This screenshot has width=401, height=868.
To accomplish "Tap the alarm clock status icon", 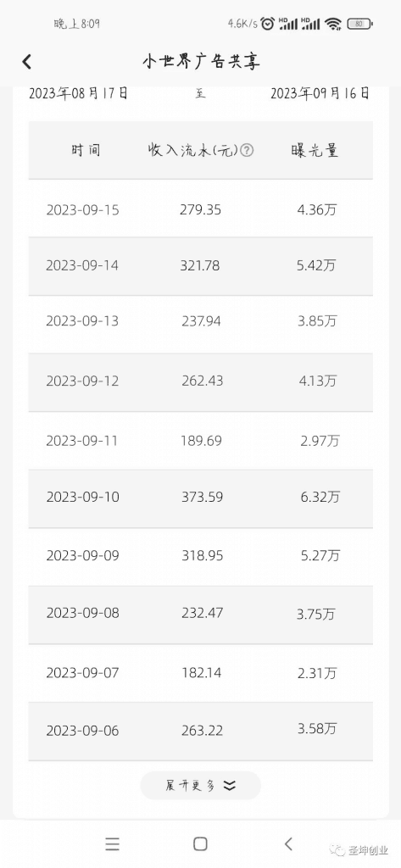I will [268, 24].
